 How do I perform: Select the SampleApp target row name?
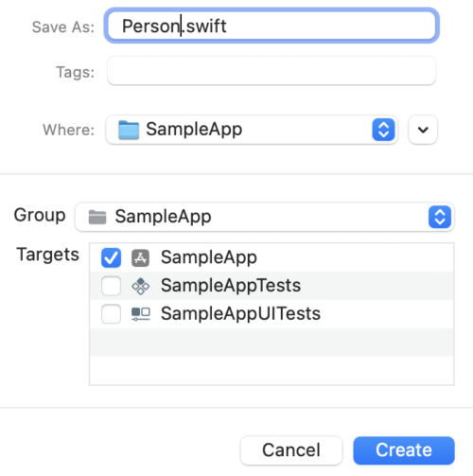209,257
